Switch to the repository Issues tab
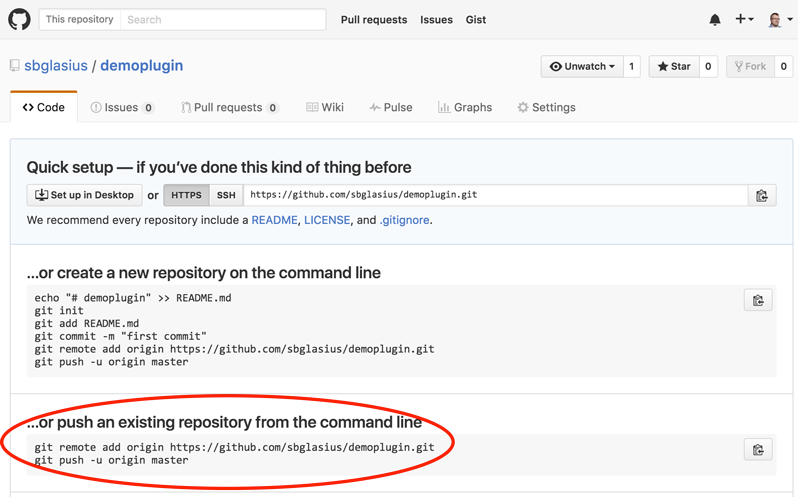This screenshot has height=497, width=798. 122,107
